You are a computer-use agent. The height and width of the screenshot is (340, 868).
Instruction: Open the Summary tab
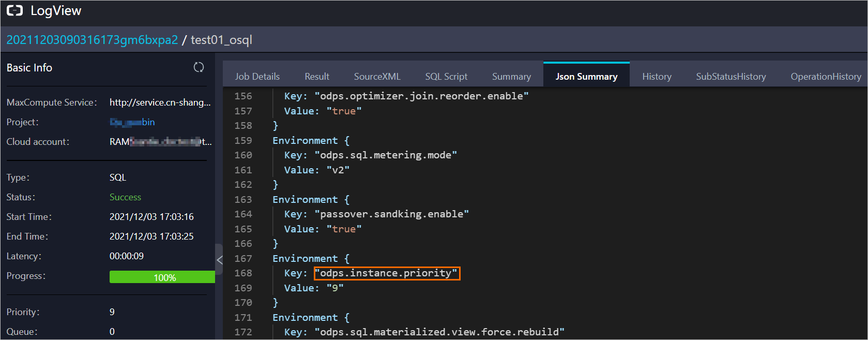coord(511,77)
